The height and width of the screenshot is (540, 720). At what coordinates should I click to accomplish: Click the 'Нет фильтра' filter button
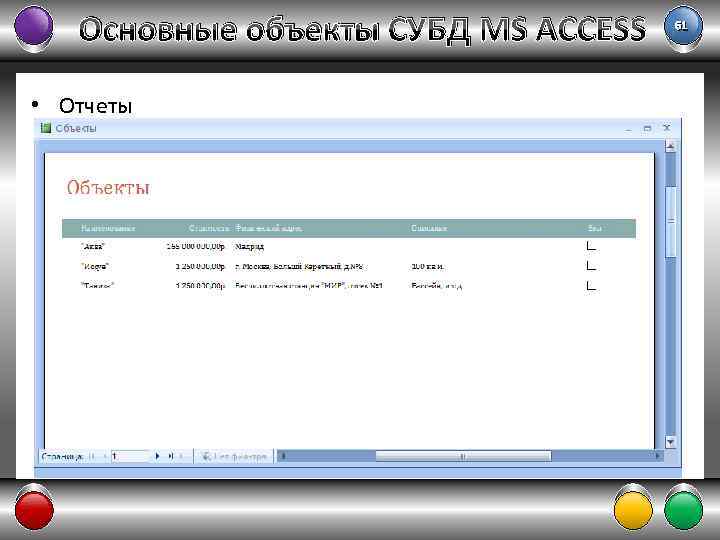[x=235, y=456]
